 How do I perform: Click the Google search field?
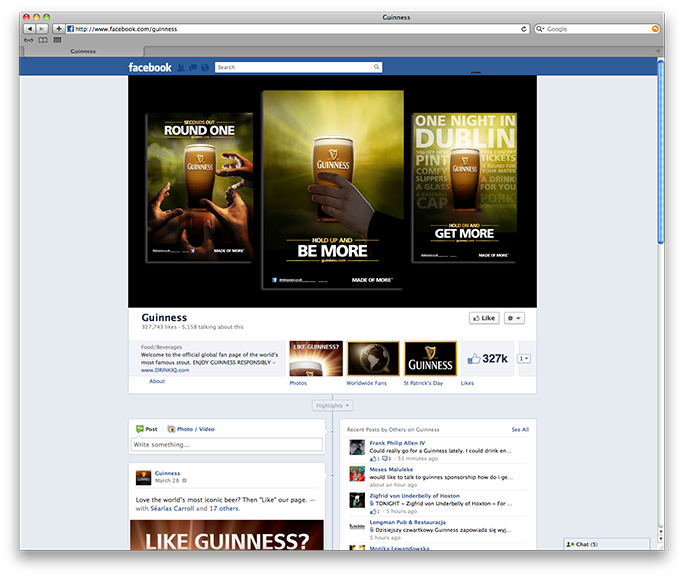(596, 29)
